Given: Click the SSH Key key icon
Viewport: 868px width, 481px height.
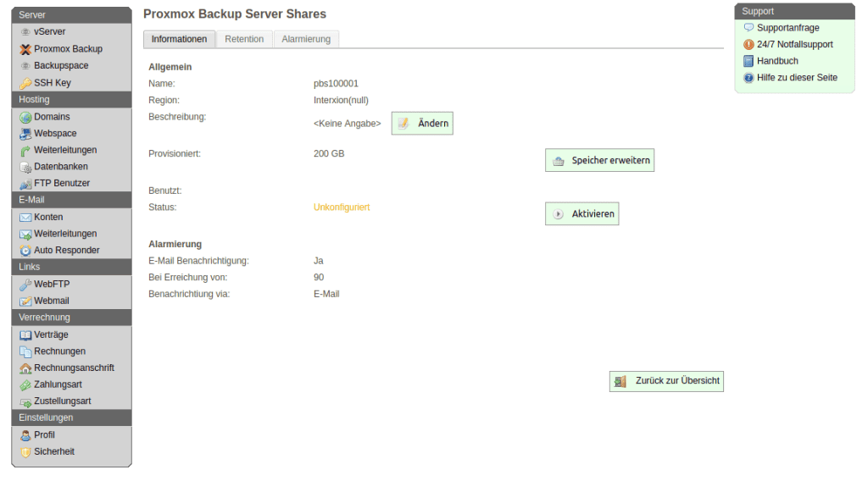Looking at the screenshot, I should click(x=25, y=84).
